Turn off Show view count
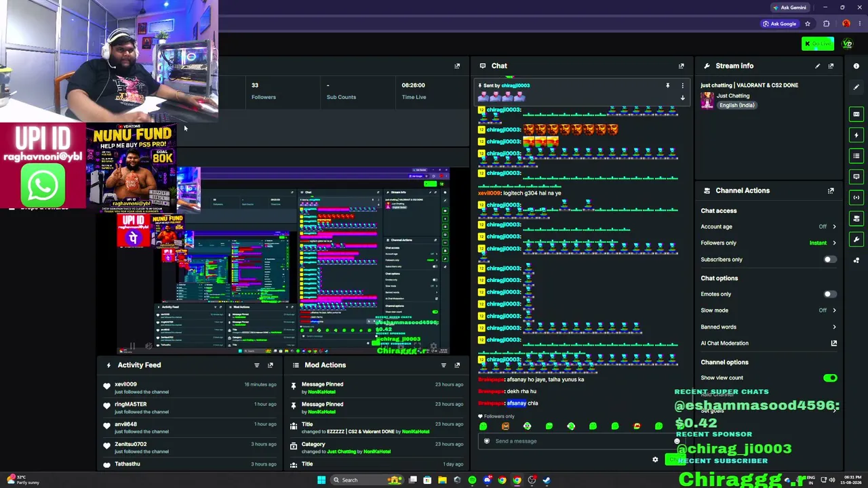 [830, 378]
